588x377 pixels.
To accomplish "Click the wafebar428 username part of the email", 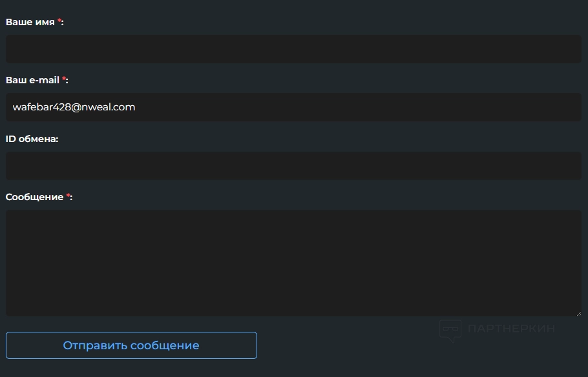I will pos(41,107).
